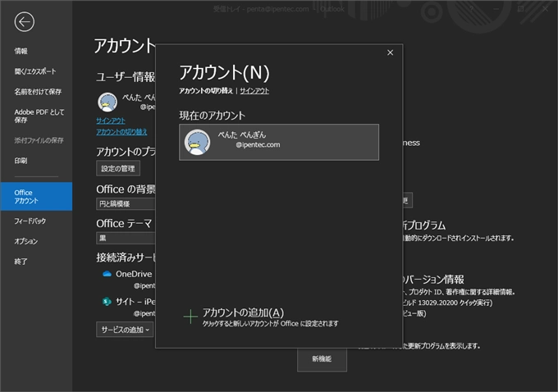The height and width of the screenshot is (392, 558).
Task: Select 添付ファイルの保存 in the sidebar
Action: [x=39, y=140]
